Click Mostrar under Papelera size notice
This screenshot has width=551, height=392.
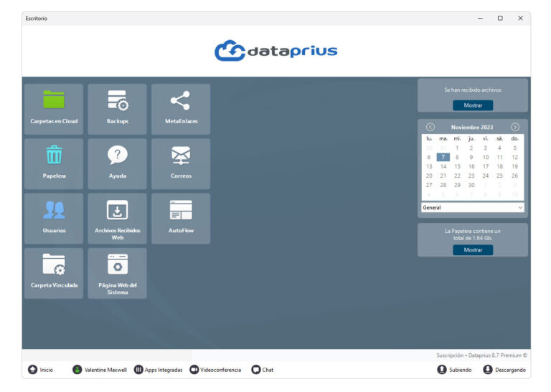(x=473, y=250)
